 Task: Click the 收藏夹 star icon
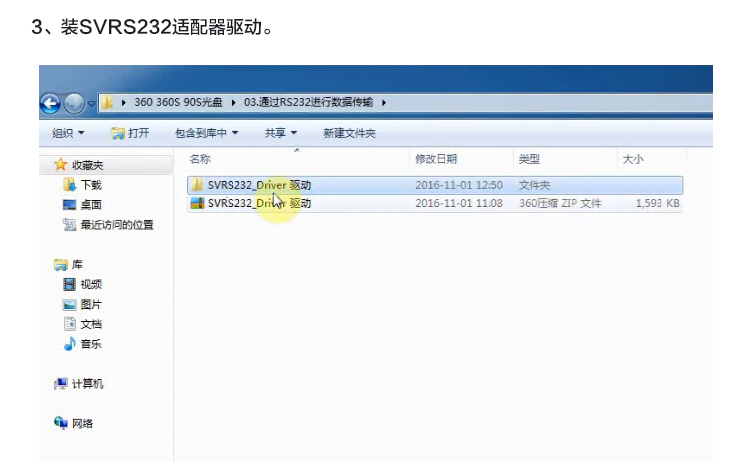[60, 164]
